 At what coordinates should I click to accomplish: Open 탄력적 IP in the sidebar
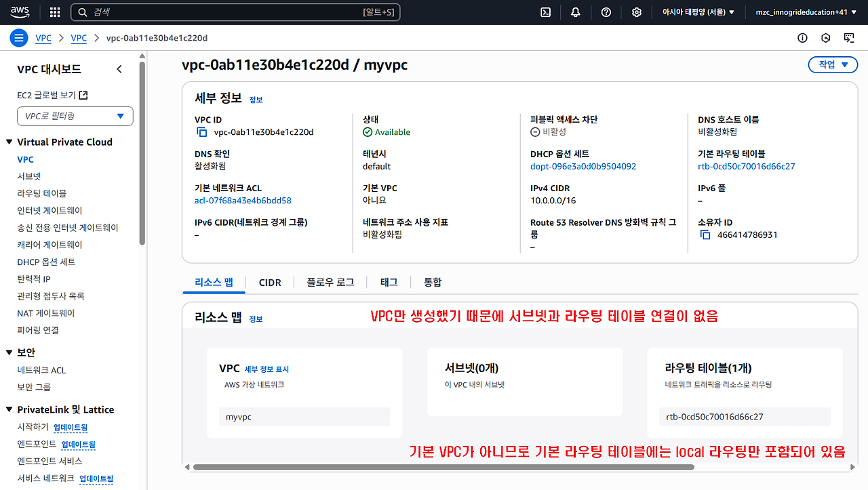[34, 279]
